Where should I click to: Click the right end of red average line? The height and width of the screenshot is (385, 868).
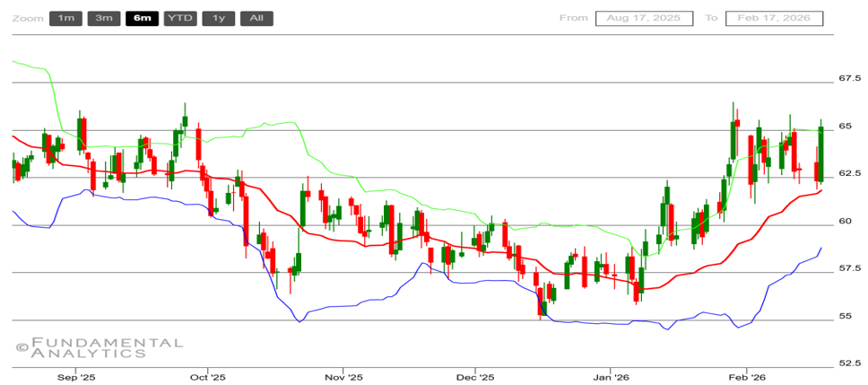[820, 189]
